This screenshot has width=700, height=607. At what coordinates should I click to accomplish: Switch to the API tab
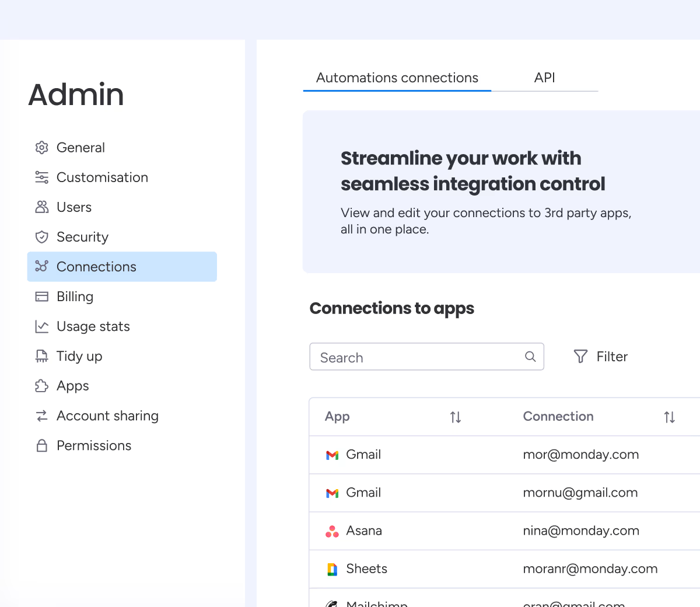click(x=545, y=78)
